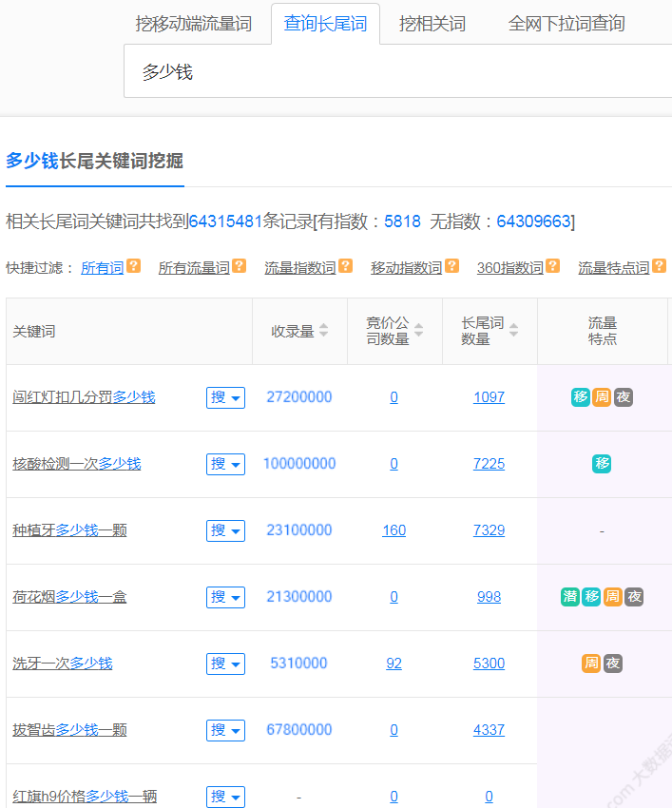Click 移 badge in 核酸检测一次多少钱 row
This screenshot has height=808, width=672.
click(602, 464)
